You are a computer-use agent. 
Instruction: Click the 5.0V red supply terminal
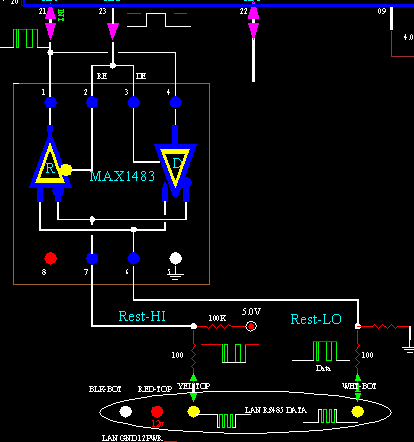pyautogui.click(x=251, y=326)
